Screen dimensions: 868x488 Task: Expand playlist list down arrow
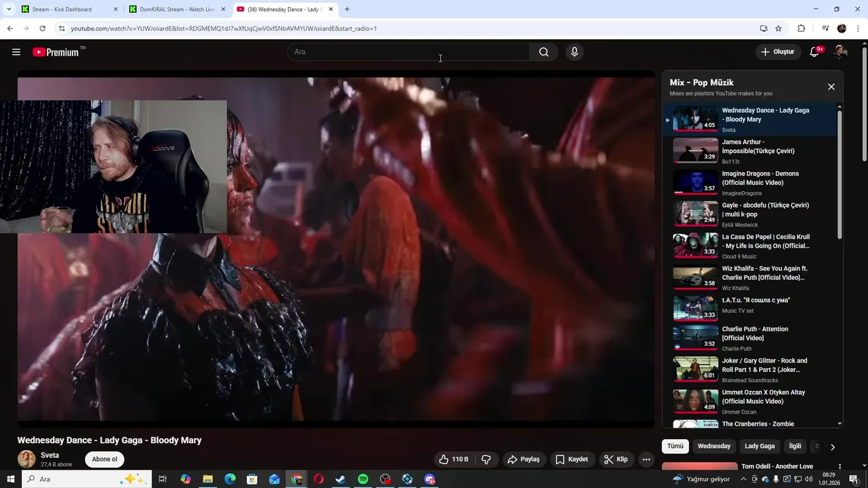(840, 424)
